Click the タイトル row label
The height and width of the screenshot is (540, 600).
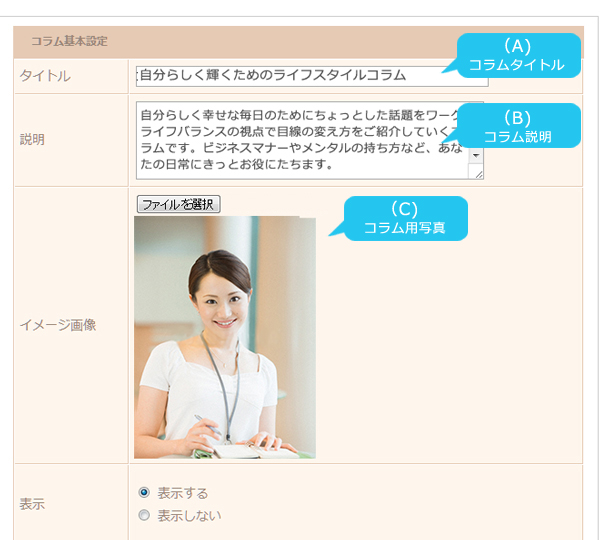(x=45, y=76)
